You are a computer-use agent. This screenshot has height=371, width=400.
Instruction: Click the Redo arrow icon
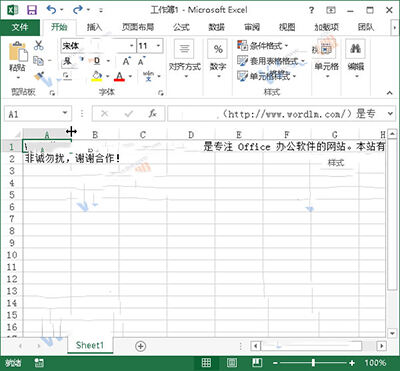pos(78,10)
